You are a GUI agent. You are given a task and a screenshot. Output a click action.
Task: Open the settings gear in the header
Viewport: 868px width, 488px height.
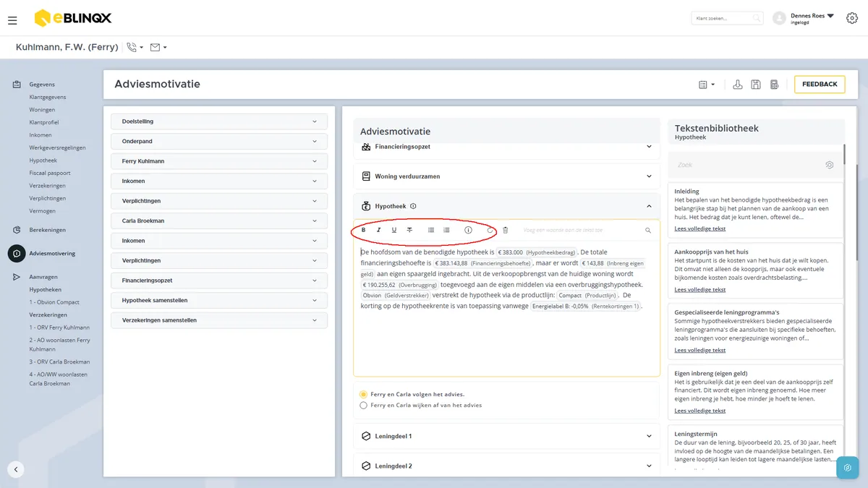(x=851, y=18)
